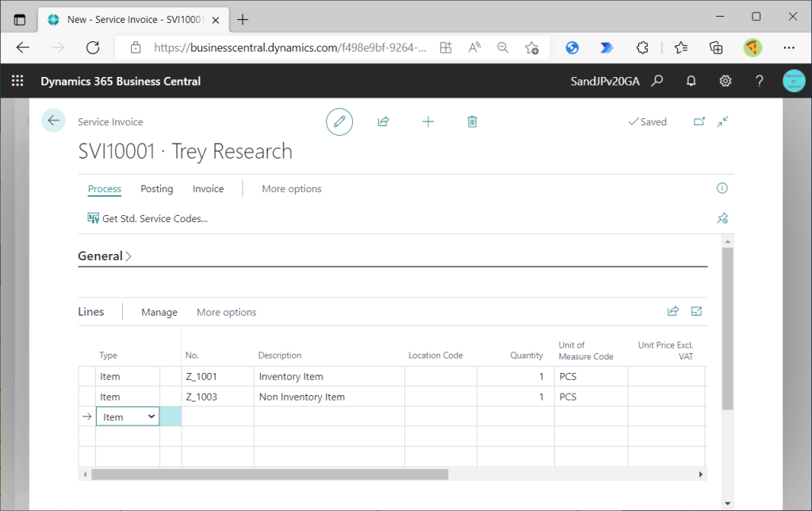Click the Location Code column header
The width and height of the screenshot is (812, 511).
click(435, 355)
